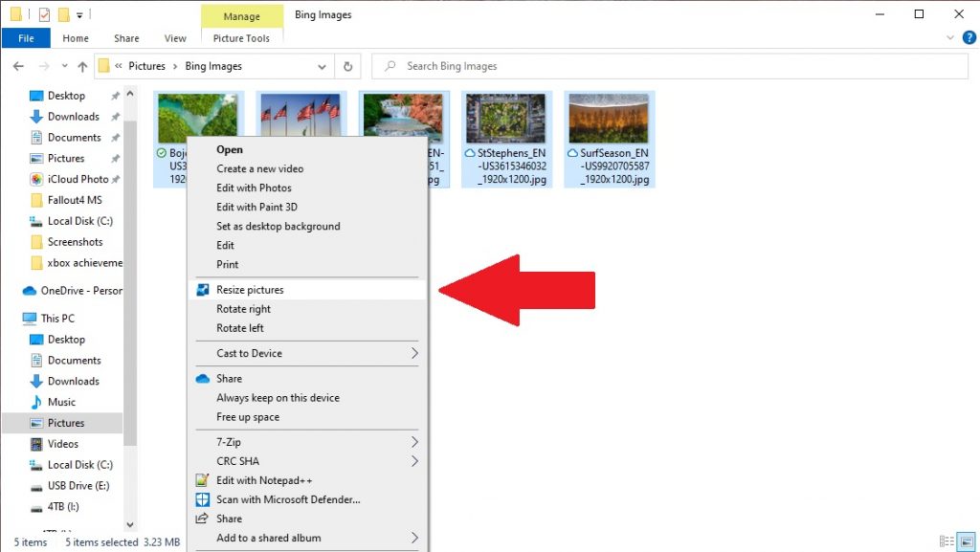Choose Always keep on this device
Image resolution: width=980 pixels, height=552 pixels.
[x=307, y=398]
